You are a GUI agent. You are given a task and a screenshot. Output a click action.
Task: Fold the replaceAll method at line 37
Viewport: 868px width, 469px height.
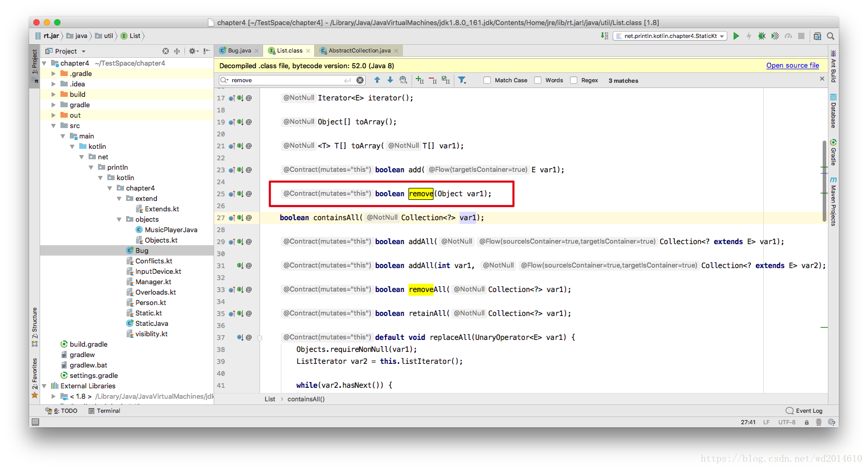pyautogui.click(x=259, y=337)
